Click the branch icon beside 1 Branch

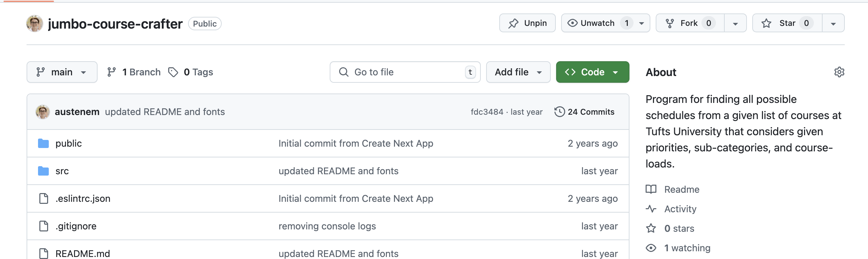(x=112, y=72)
